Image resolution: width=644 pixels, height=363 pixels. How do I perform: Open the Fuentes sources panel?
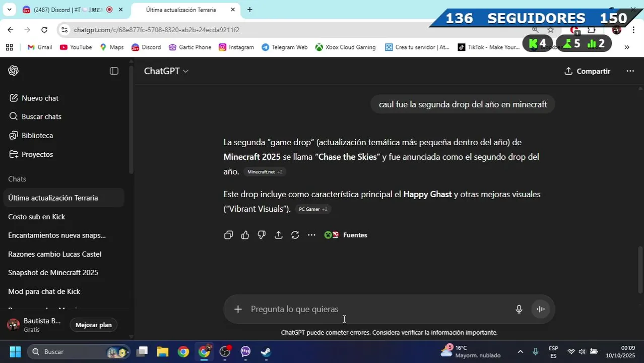pyautogui.click(x=346, y=235)
